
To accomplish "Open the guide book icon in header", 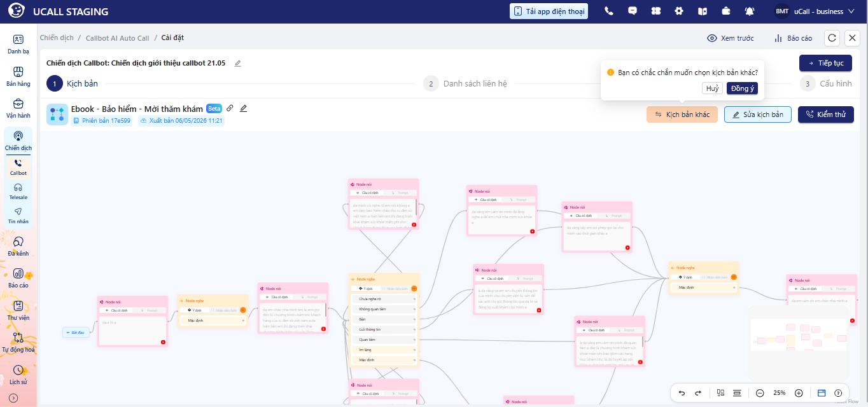I will coord(703,11).
